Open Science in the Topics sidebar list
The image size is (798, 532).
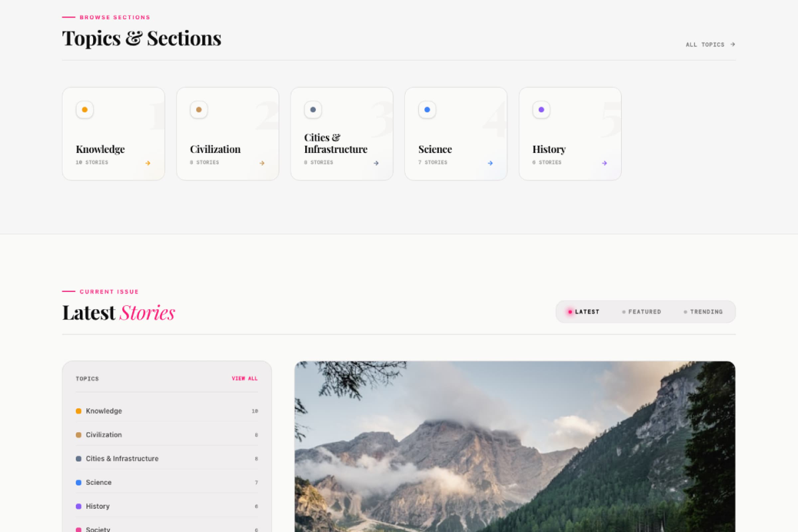pos(167,482)
